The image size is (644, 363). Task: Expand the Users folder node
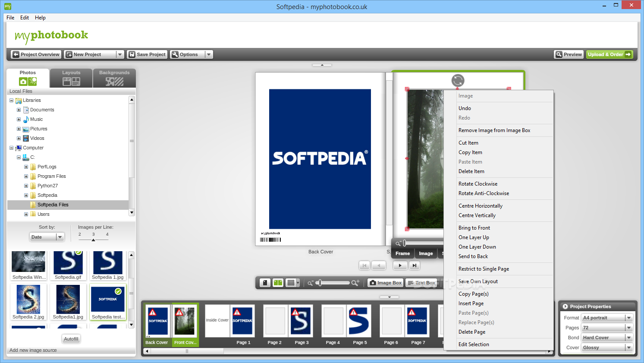[26, 215]
